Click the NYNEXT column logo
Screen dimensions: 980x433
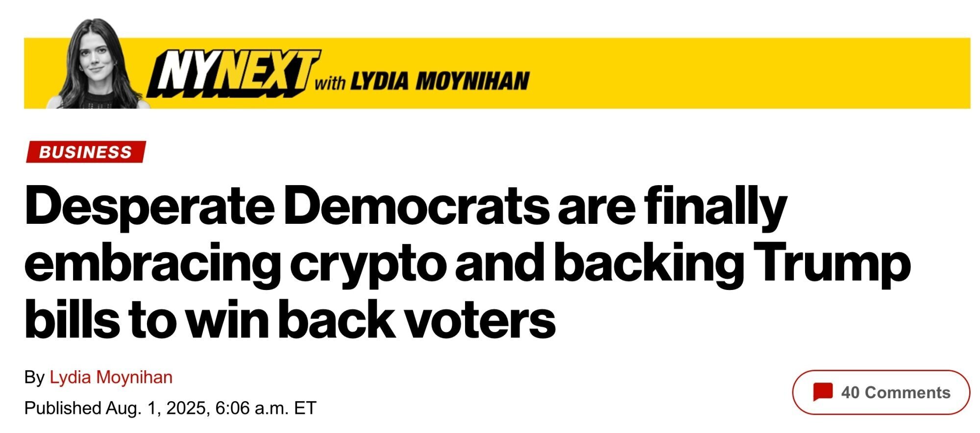coord(234,73)
